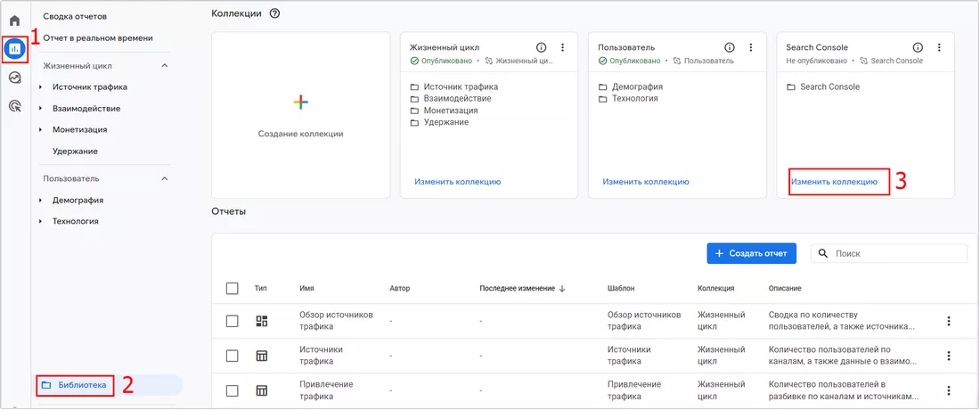Open three-dot menu of Жизненный цикл card
This screenshot has width=980, height=410.
562,47
